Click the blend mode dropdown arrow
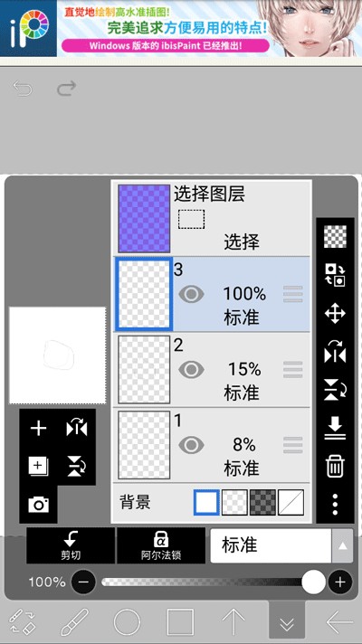The image size is (362, 644). click(x=342, y=545)
